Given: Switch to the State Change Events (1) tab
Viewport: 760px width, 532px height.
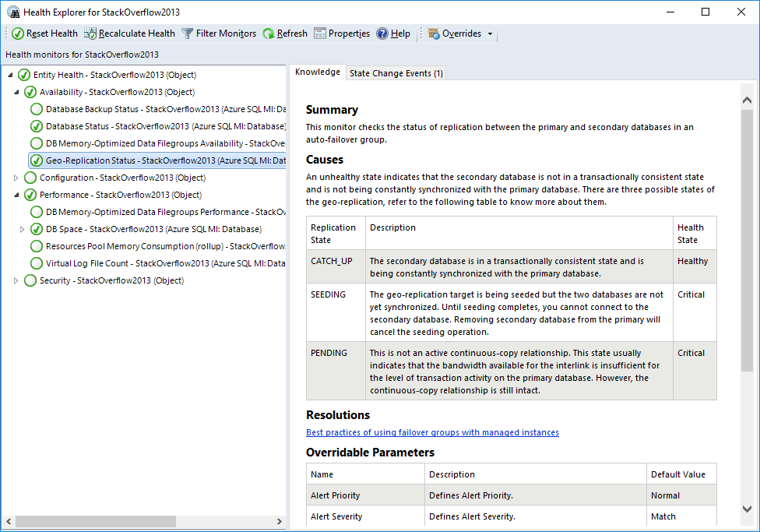Looking at the screenshot, I should [x=396, y=73].
